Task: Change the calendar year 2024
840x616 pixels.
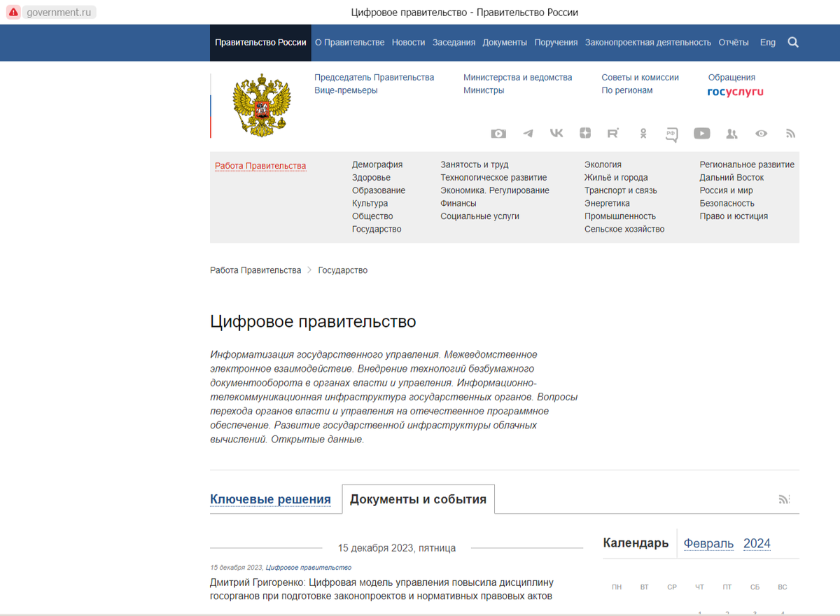Action: pyautogui.click(x=756, y=543)
